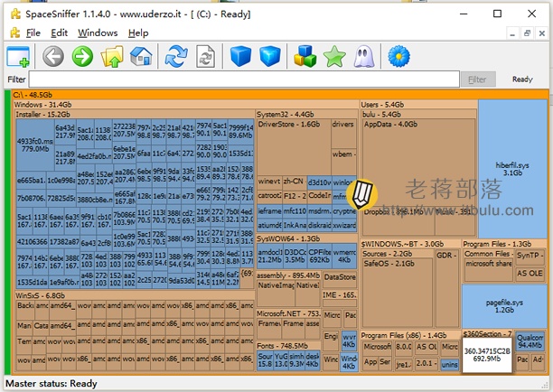Click the Filter text input field
The height and width of the screenshot is (392, 553).
pyautogui.click(x=244, y=79)
